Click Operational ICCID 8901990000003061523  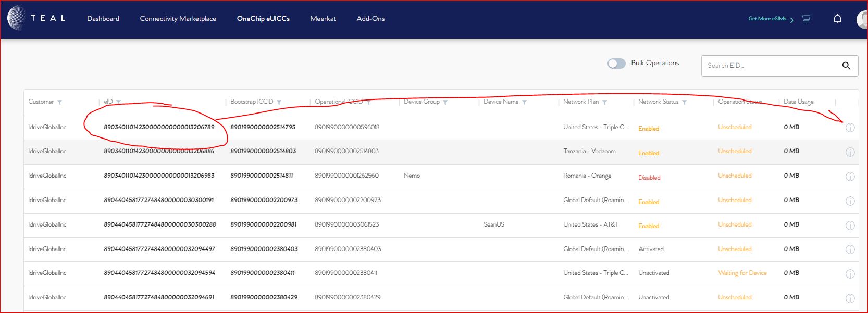346,224
